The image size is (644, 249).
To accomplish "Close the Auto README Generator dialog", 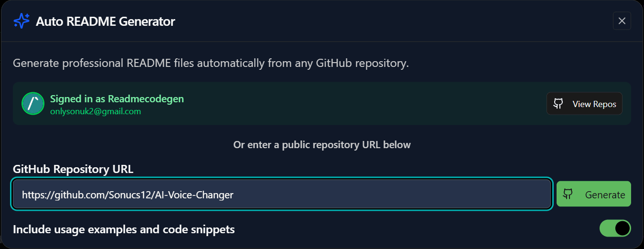I will point(622,21).
